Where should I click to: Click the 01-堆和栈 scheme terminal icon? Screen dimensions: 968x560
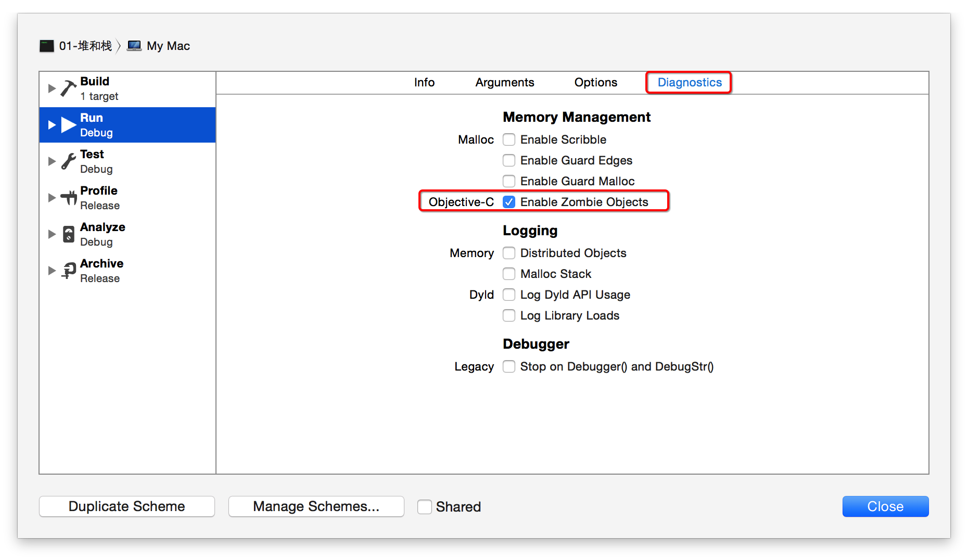[x=47, y=46]
